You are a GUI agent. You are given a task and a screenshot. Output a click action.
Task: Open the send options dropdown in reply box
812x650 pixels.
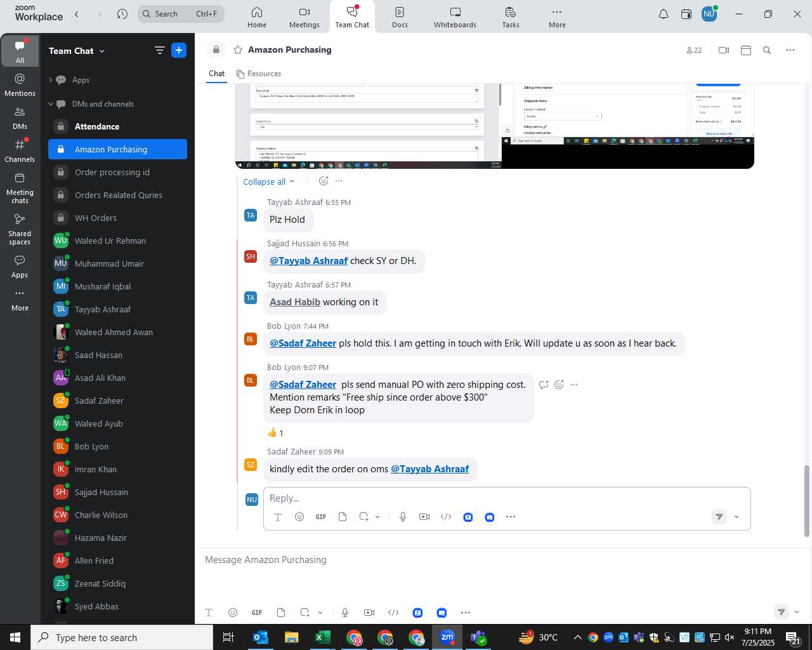pos(737,517)
